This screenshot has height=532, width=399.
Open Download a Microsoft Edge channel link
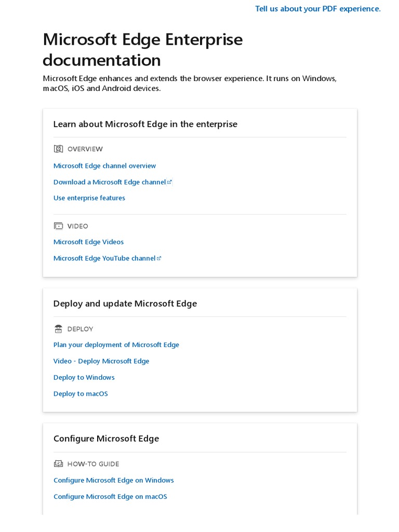(x=109, y=182)
